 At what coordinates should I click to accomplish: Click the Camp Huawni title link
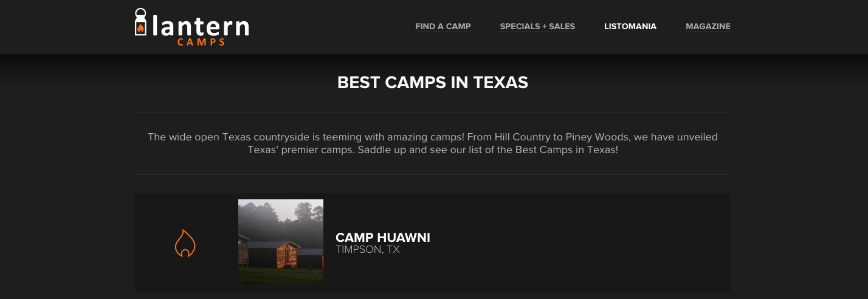tap(382, 238)
